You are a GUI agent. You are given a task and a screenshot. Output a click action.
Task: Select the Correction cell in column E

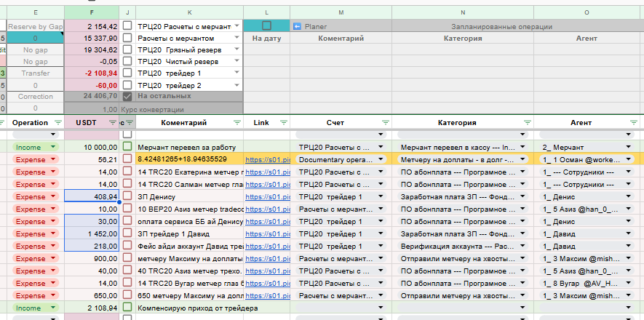click(36, 97)
